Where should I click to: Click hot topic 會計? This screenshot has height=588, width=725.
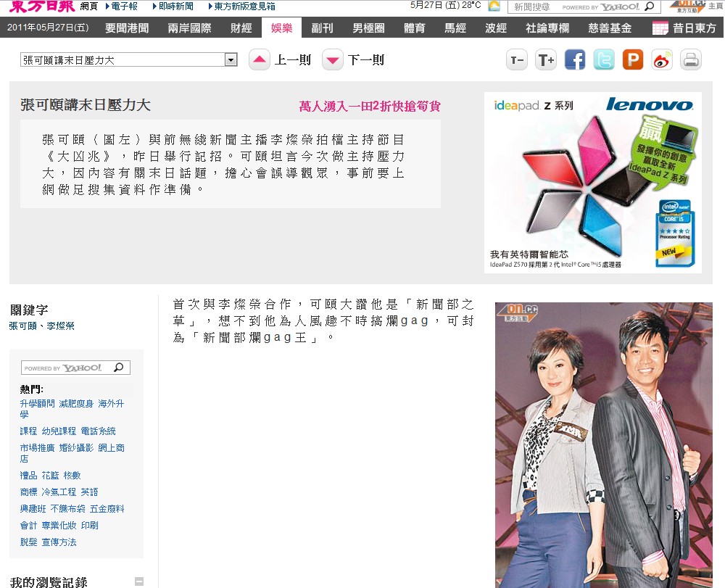[29, 526]
